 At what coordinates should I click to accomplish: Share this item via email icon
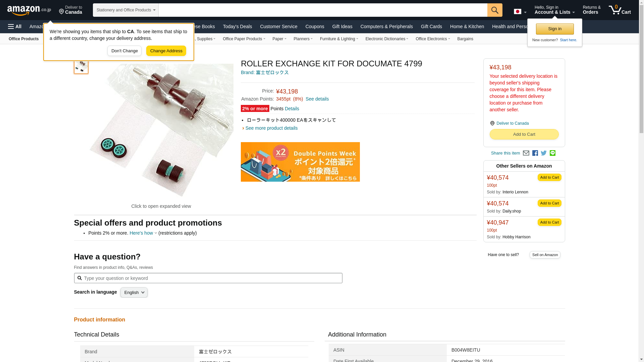(526, 153)
